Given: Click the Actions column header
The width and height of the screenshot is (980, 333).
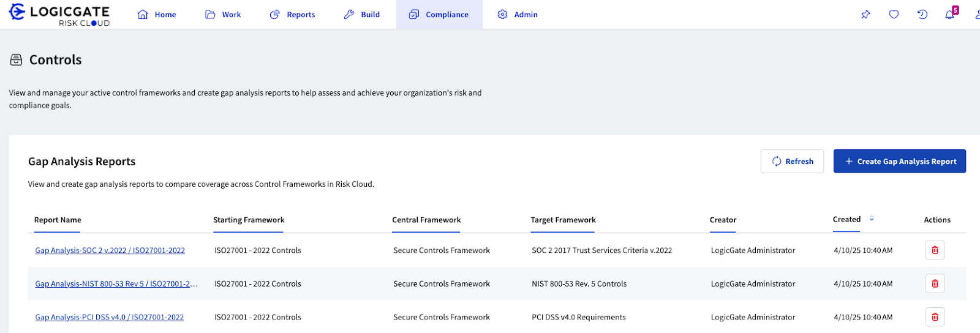Looking at the screenshot, I should [937, 220].
